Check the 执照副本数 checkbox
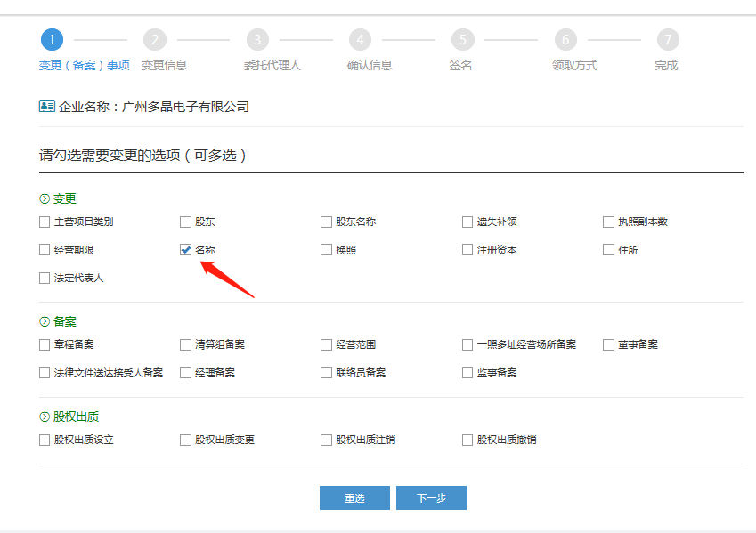Image resolution: width=756 pixels, height=533 pixels. point(607,222)
